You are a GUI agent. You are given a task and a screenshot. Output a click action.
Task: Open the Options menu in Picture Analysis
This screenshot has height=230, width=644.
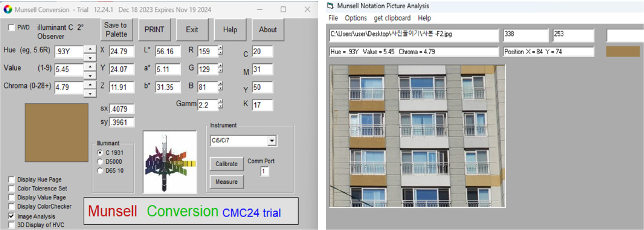(x=356, y=18)
